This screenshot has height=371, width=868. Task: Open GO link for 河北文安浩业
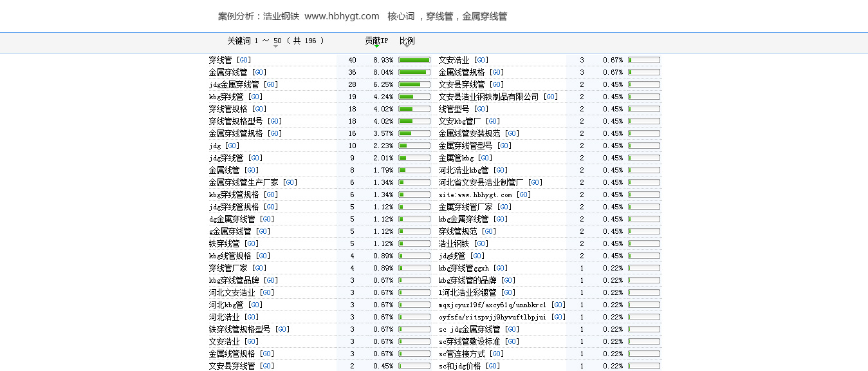click(266, 292)
